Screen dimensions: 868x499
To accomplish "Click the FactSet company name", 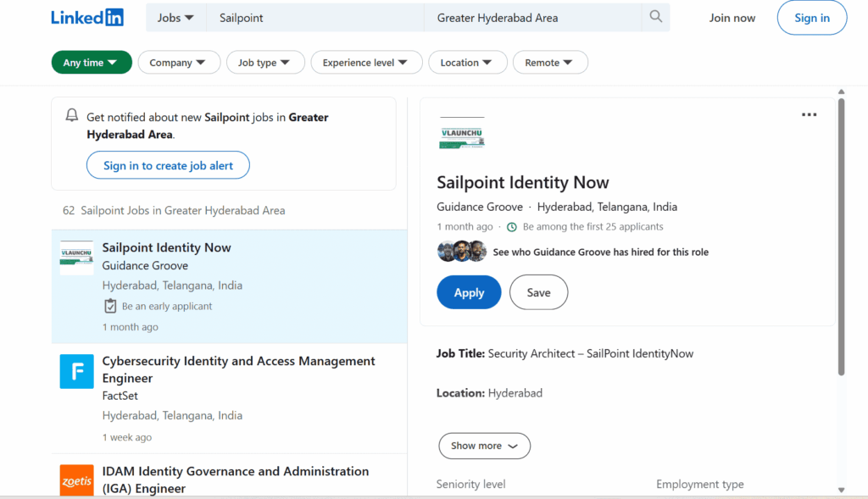I will (x=120, y=396).
